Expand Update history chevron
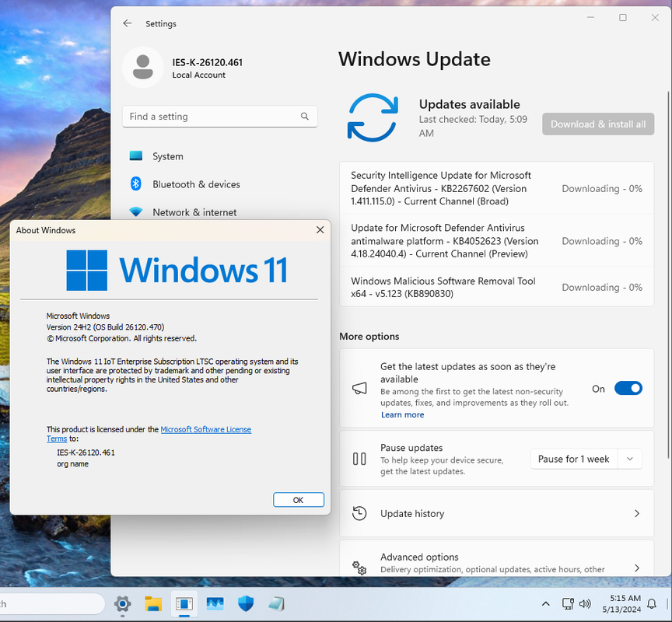This screenshot has width=672, height=622. 637,513
